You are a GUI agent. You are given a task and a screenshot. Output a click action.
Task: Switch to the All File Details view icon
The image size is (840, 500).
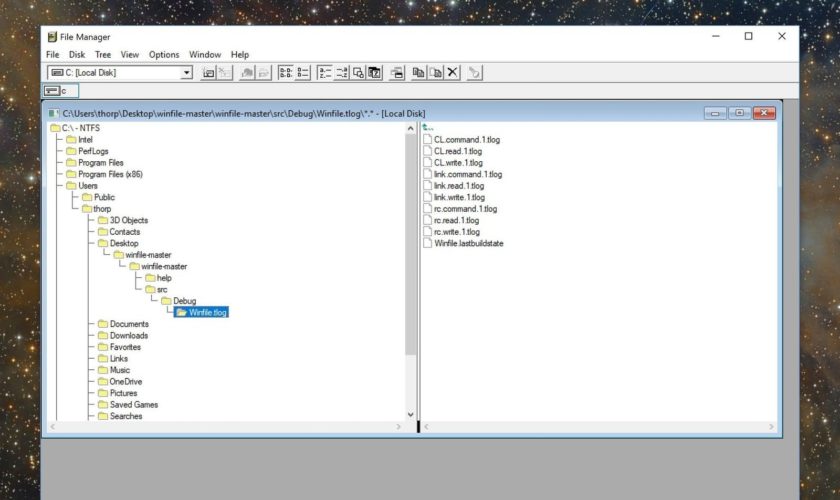301,73
